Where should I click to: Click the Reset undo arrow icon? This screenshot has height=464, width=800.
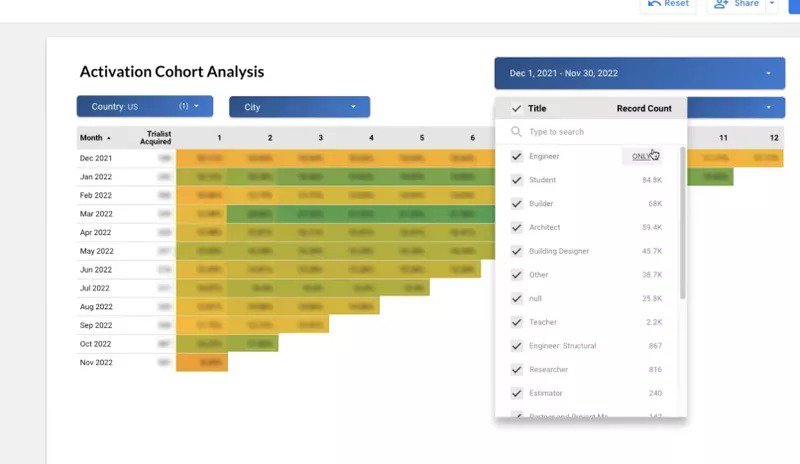[654, 3]
